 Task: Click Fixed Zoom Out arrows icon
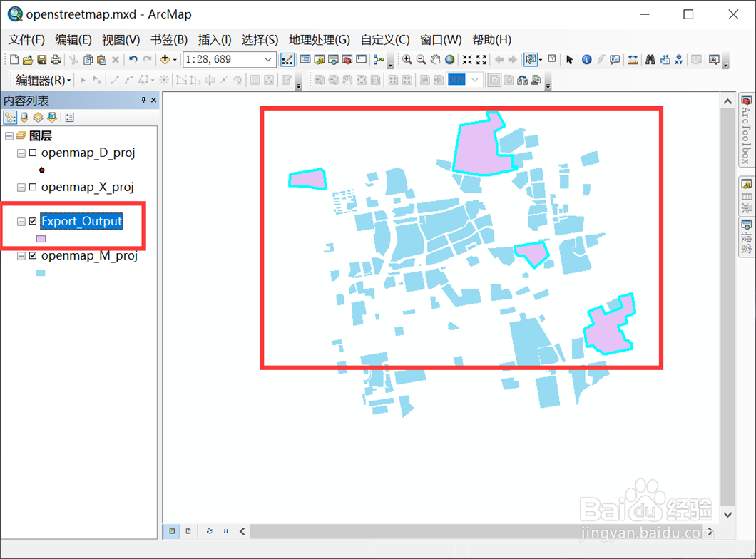[x=481, y=60]
